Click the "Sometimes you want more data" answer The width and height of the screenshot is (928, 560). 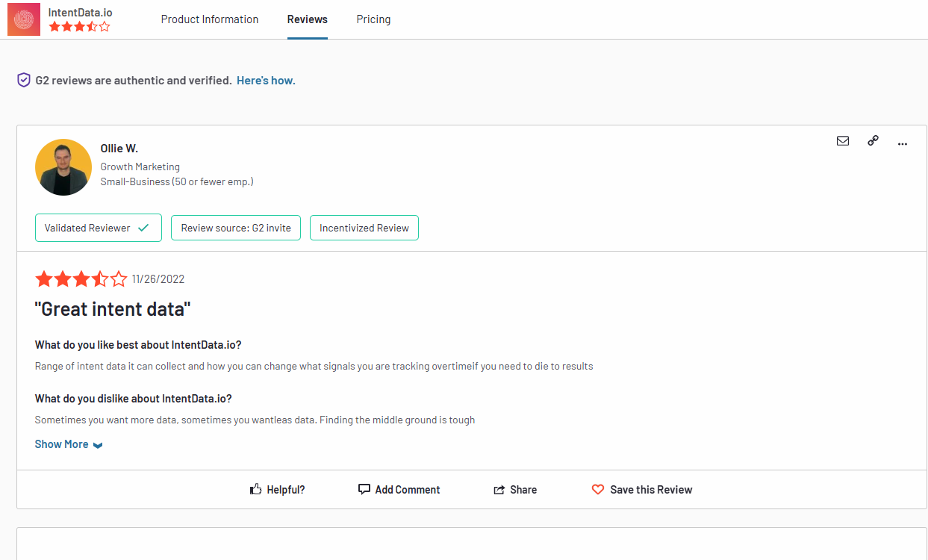[255, 420]
